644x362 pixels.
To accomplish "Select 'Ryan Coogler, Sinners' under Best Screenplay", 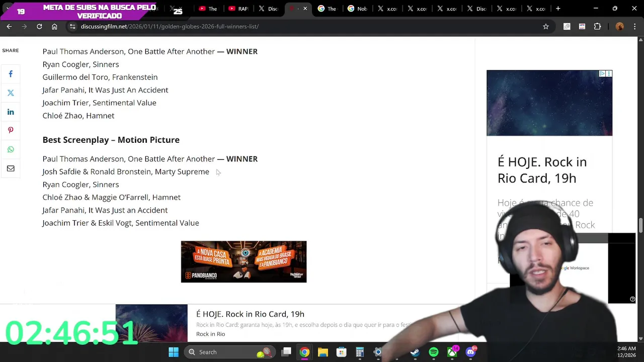I will pyautogui.click(x=80, y=185).
